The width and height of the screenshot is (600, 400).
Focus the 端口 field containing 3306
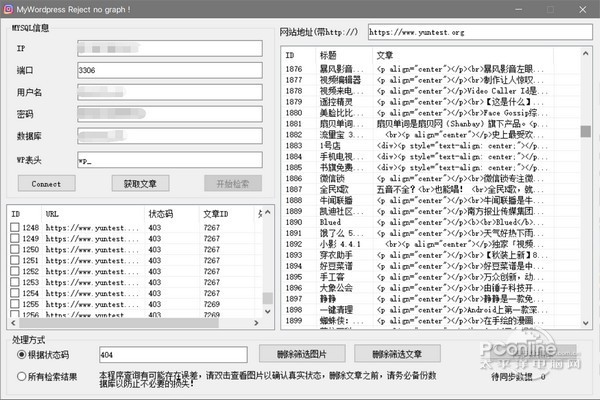tap(170, 70)
